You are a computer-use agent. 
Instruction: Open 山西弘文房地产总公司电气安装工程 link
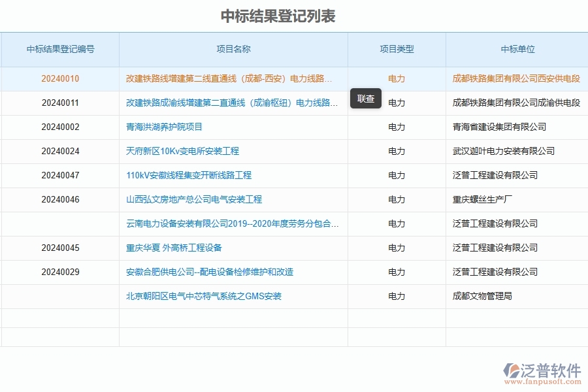coord(193,199)
